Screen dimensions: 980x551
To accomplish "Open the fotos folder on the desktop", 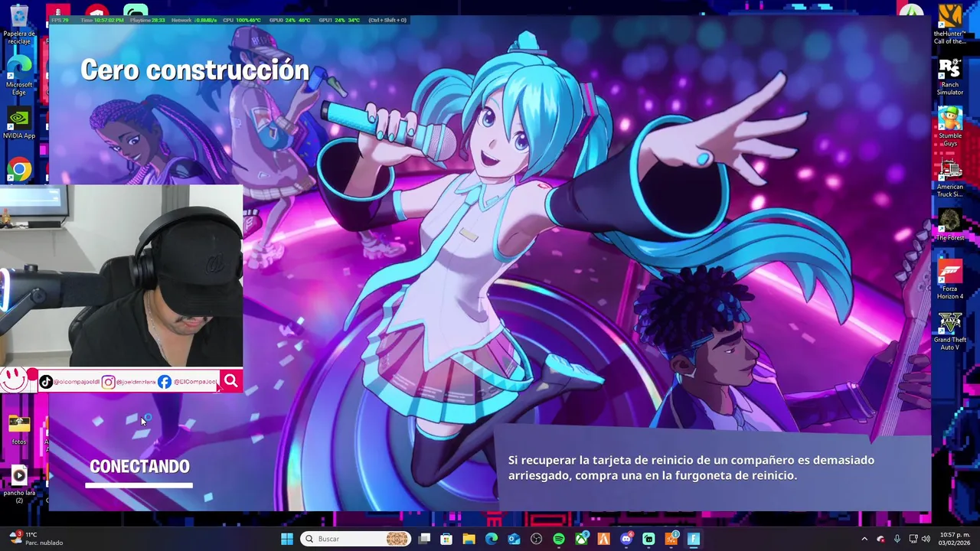I will (18, 429).
